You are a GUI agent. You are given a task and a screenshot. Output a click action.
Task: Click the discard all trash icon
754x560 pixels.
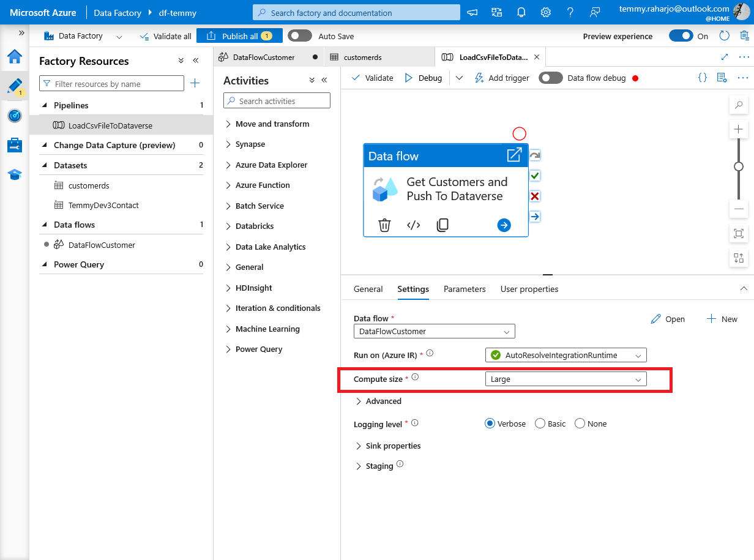coord(744,36)
